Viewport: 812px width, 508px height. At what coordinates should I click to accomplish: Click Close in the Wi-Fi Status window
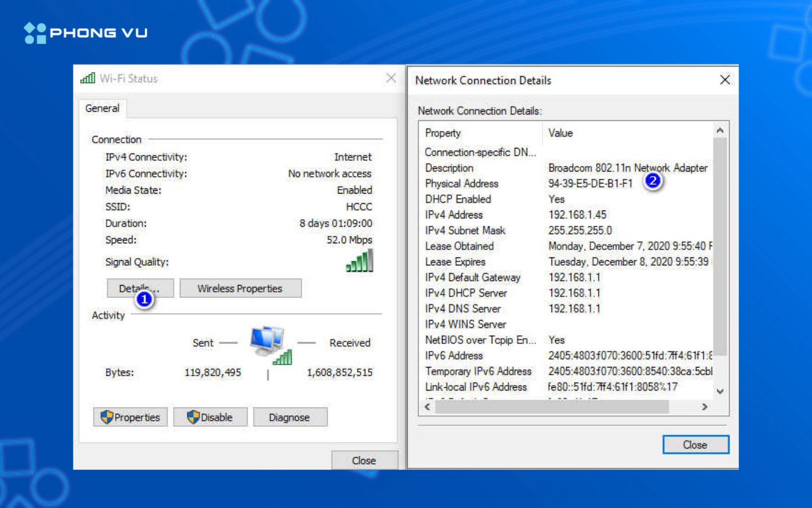(364, 460)
